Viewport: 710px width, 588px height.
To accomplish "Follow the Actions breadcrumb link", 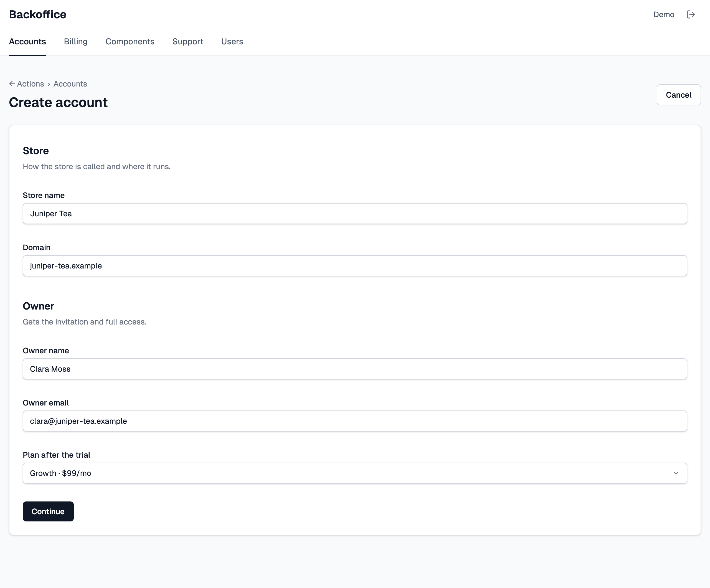I will 31,84.
